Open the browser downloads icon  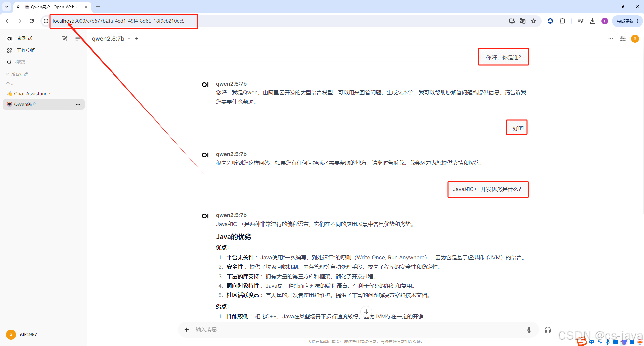(x=593, y=21)
